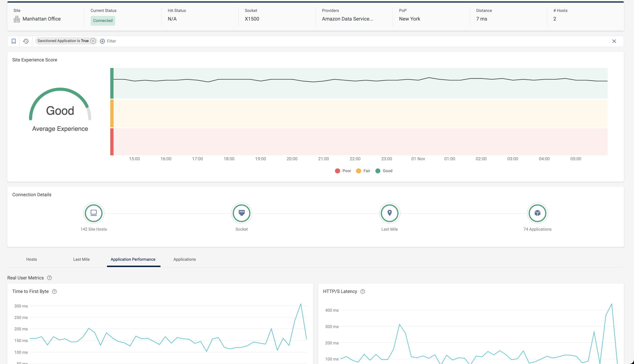
Task: Click the 74 Applications label
Action: (x=538, y=229)
